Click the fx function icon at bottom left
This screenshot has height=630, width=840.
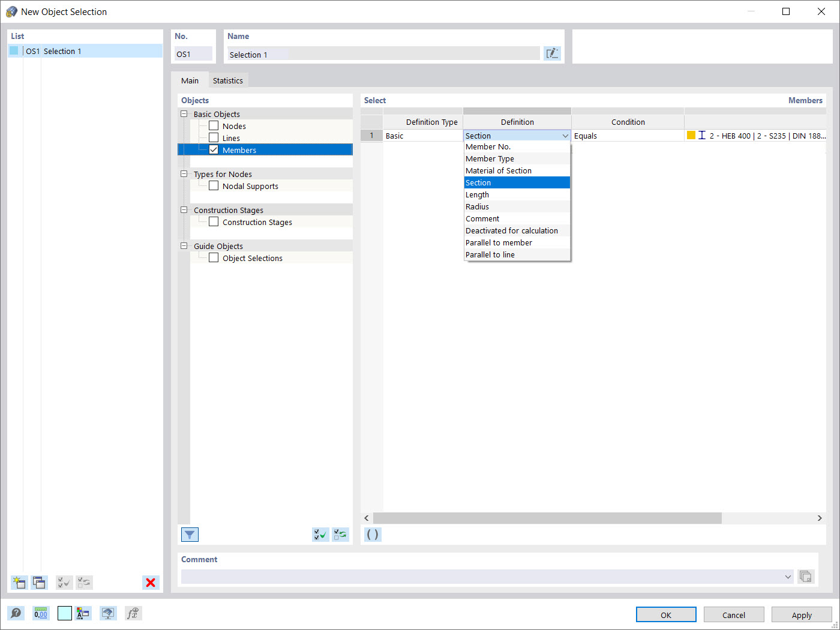click(x=133, y=613)
